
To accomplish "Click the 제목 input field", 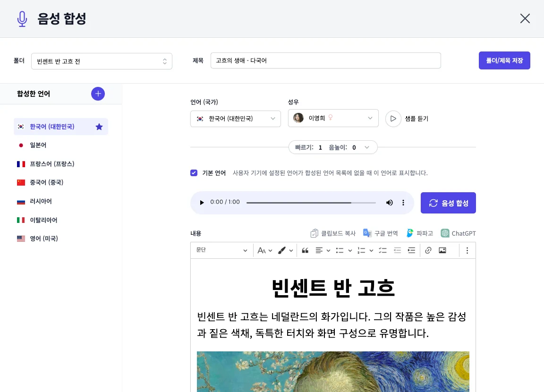I will (x=325, y=60).
